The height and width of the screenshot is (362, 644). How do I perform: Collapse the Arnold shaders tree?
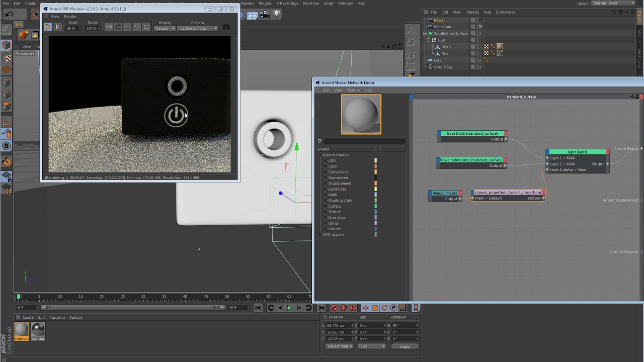pos(320,155)
